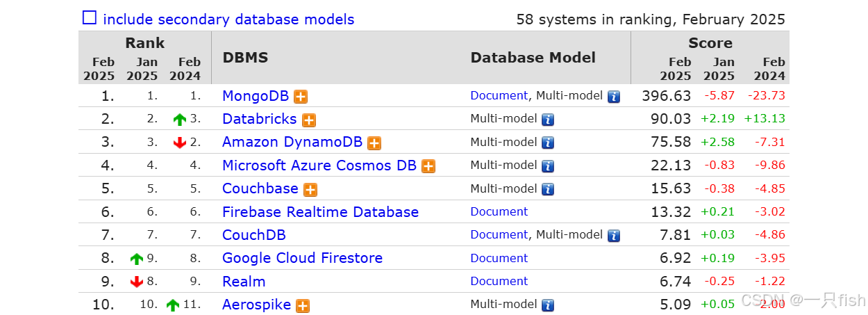Click the orange plus icon next to Amazon DynamoDB
Image resolution: width=868 pixels, height=315 pixels.
click(374, 143)
